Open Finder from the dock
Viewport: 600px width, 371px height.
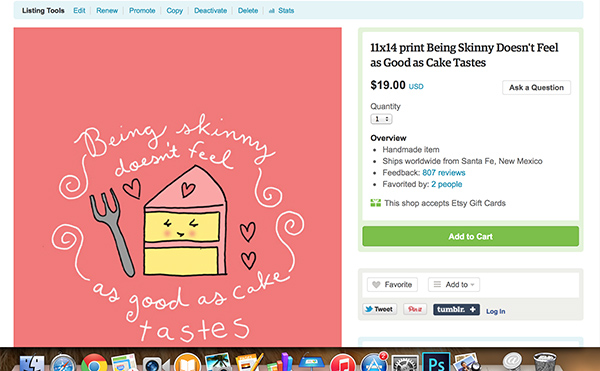(x=32, y=363)
